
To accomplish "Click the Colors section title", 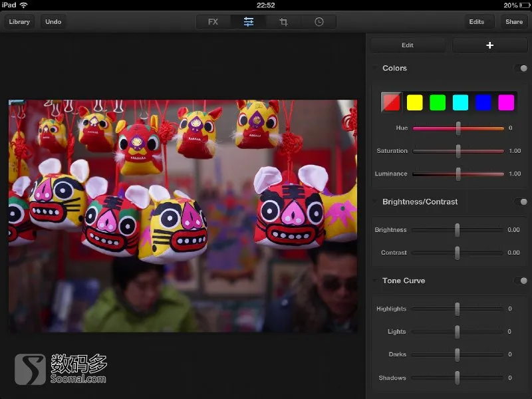I will (x=394, y=68).
